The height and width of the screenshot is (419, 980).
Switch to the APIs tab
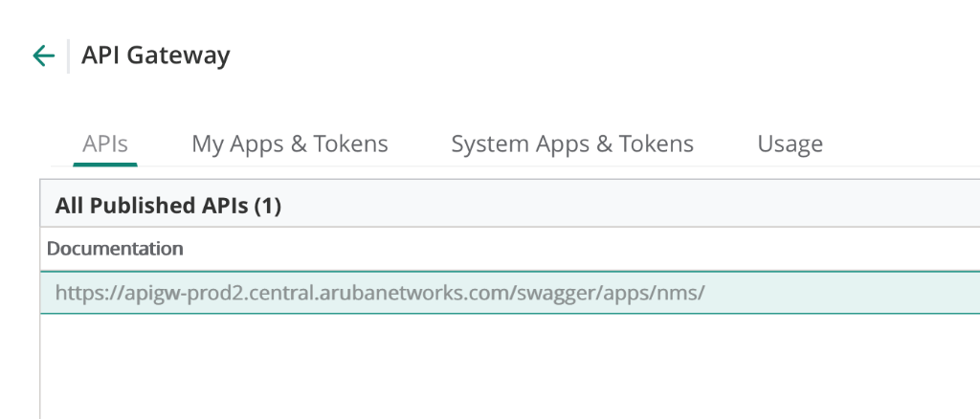click(x=105, y=143)
